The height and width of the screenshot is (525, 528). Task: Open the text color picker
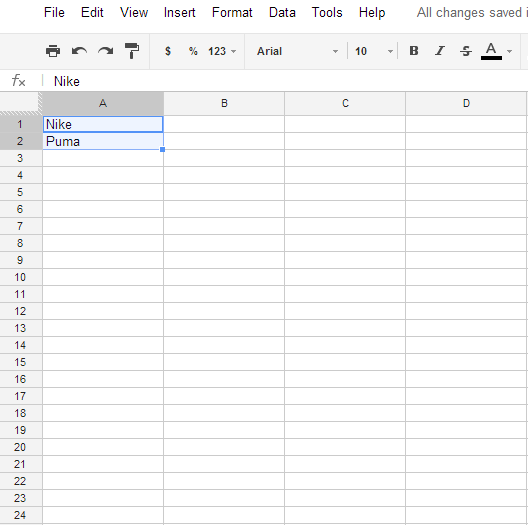[x=496, y=51]
